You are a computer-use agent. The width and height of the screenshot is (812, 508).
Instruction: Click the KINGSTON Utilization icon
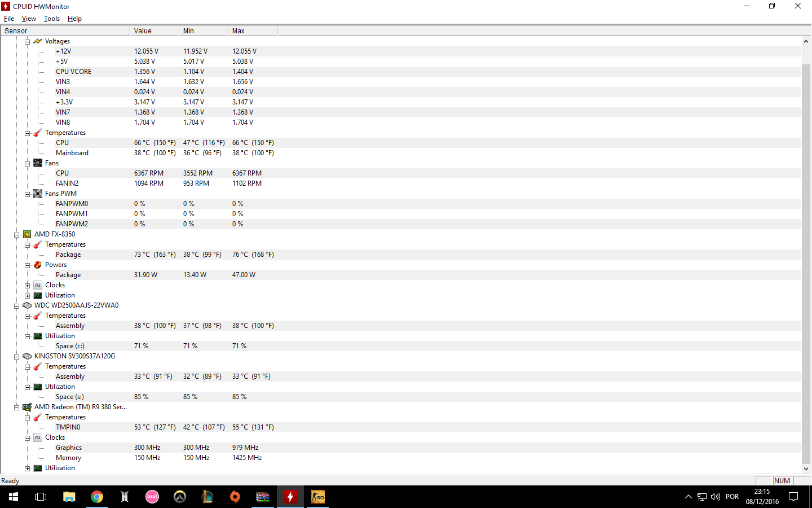pos(38,387)
